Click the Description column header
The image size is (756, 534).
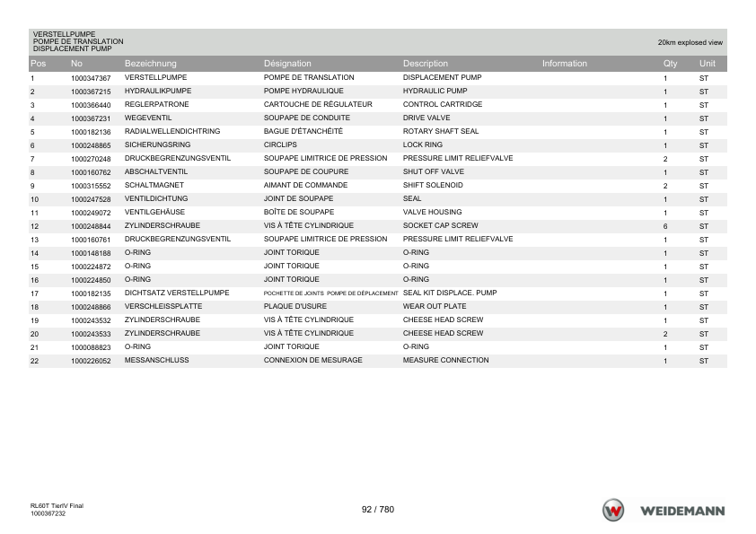pos(426,64)
